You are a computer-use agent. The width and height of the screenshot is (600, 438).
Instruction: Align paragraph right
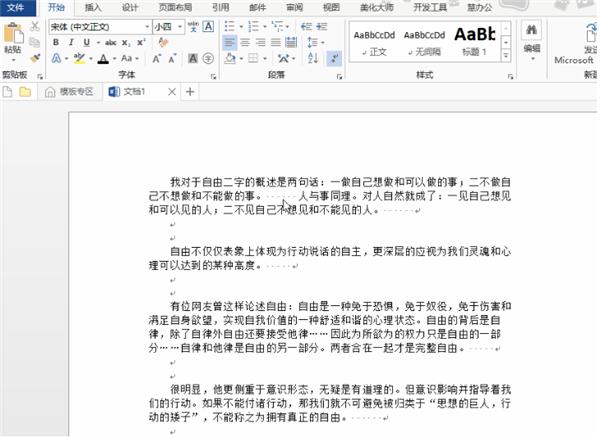click(x=261, y=42)
